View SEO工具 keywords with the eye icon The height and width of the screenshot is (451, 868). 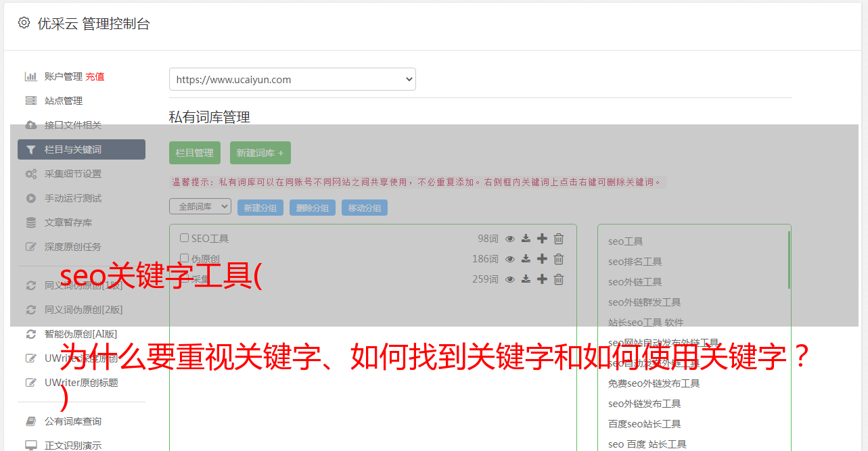(x=510, y=239)
